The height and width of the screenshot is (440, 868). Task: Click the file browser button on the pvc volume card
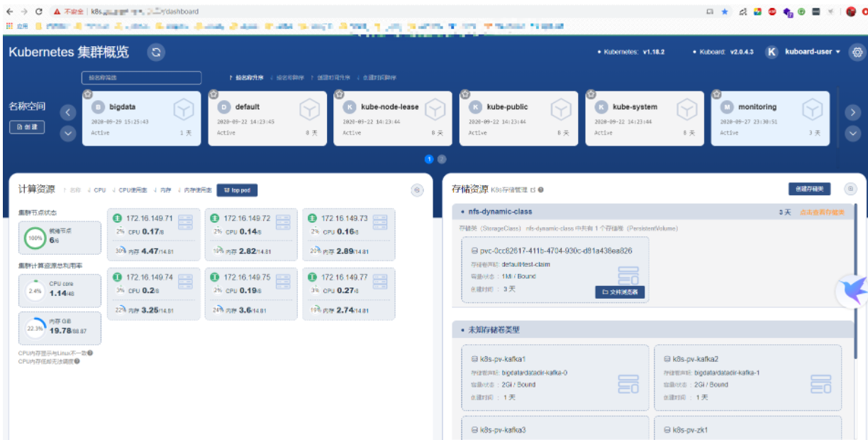tap(620, 292)
